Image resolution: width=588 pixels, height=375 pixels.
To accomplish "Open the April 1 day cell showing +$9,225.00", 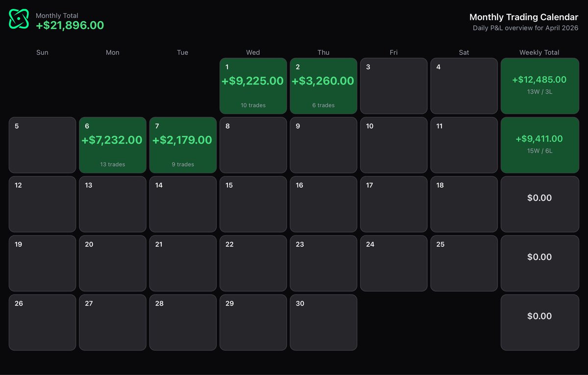I will pyautogui.click(x=253, y=86).
